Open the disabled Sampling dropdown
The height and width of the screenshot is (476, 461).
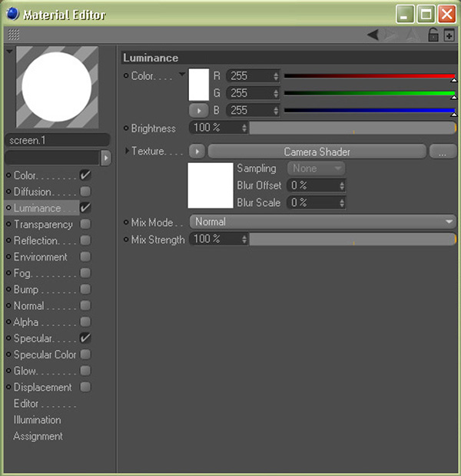[316, 168]
